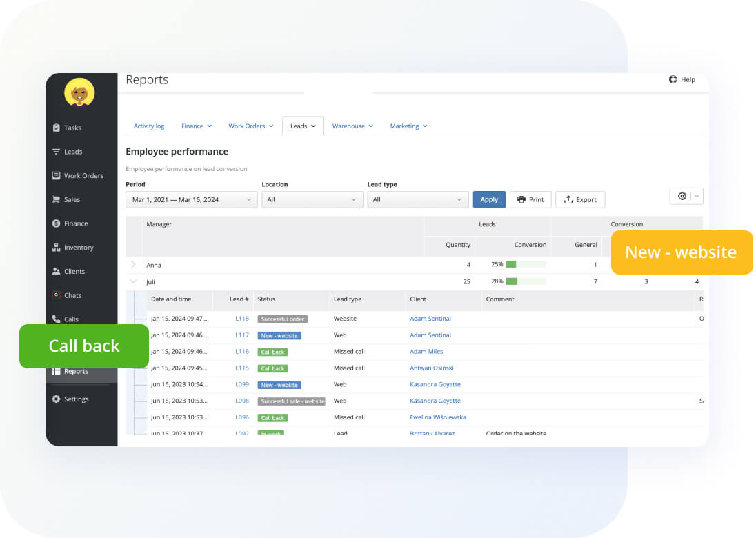Screen dimensions: 756x538
Task: Switch to the Activity log tab
Action: 149,126
